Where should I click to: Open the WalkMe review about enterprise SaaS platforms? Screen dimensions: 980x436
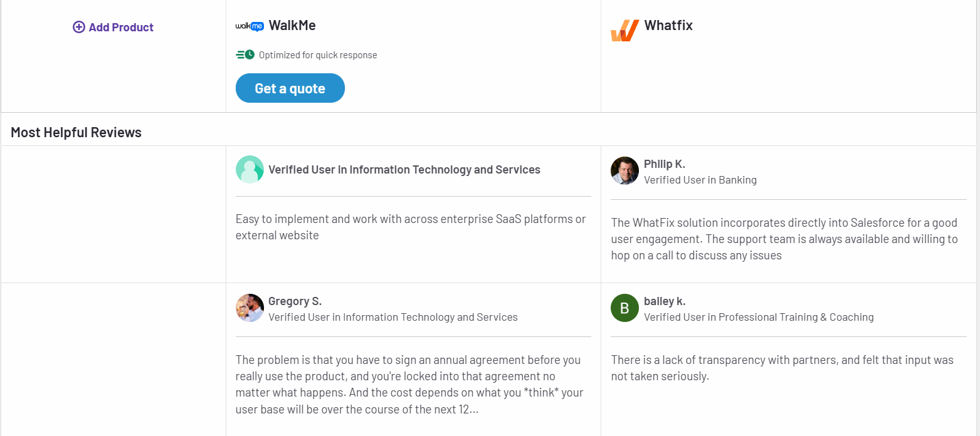(410, 227)
